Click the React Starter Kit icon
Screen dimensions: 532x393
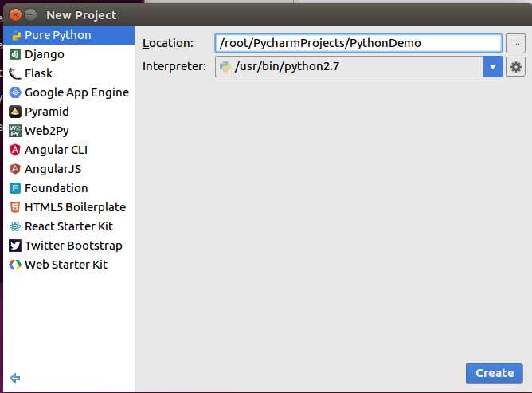point(14,226)
